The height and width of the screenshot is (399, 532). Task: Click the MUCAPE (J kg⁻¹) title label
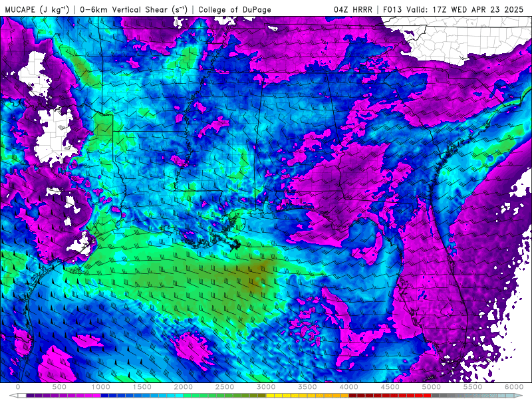tap(37, 9)
